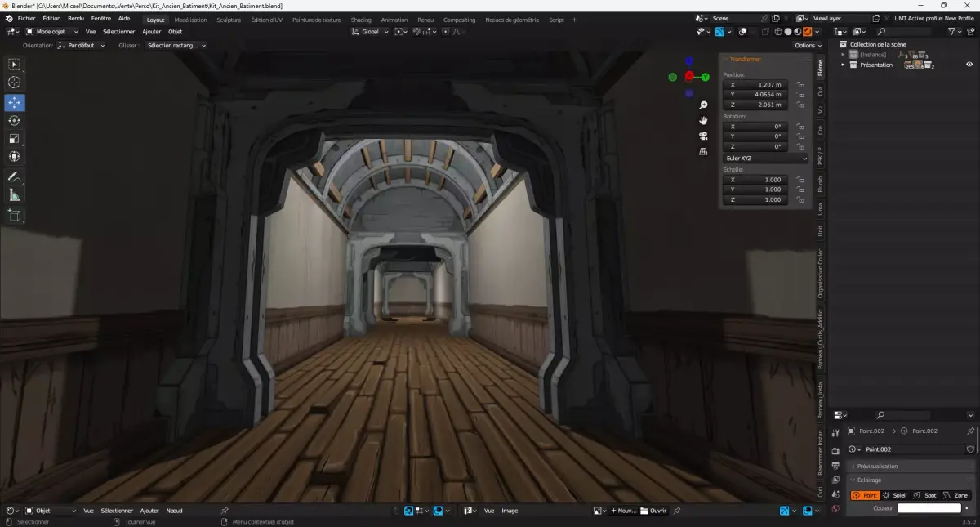Click Ouvrir in image editor header
Screen dimensions: 980x527
(653, 511)
